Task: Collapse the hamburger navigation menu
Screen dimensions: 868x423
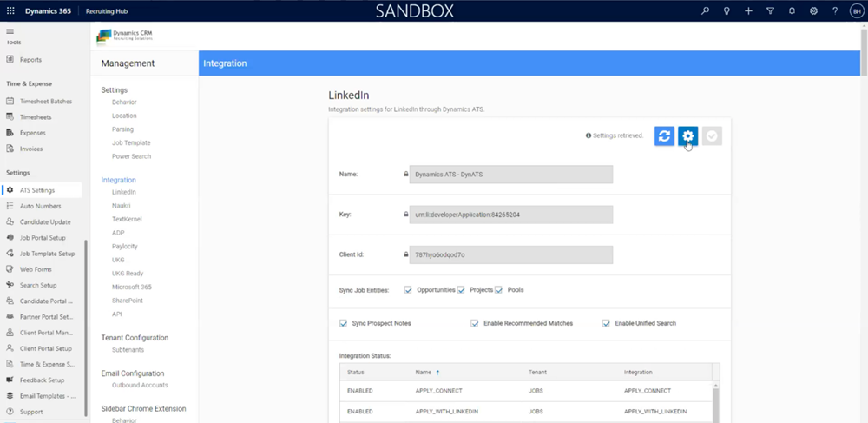Action: [10, 31]
